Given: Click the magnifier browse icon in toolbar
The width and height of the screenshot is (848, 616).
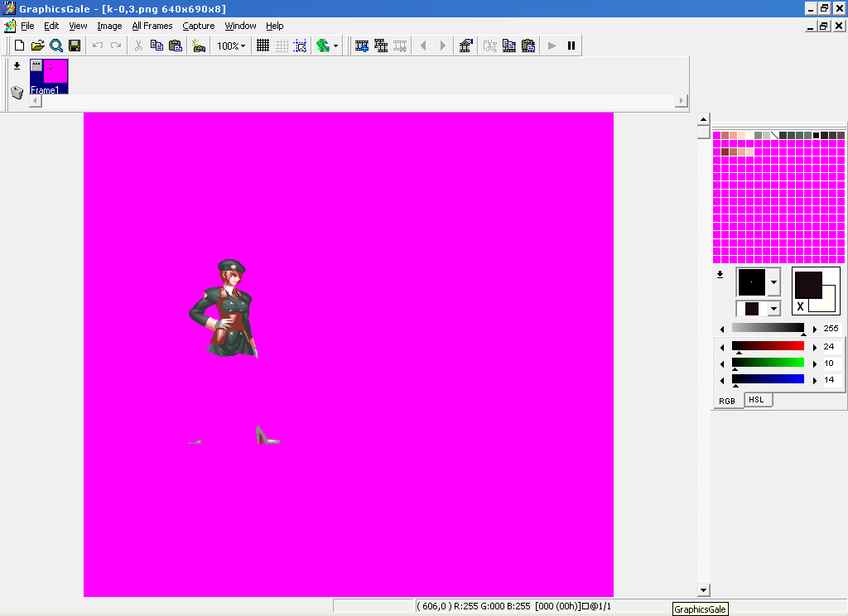Looking at the screenshot, I should 55,46.
